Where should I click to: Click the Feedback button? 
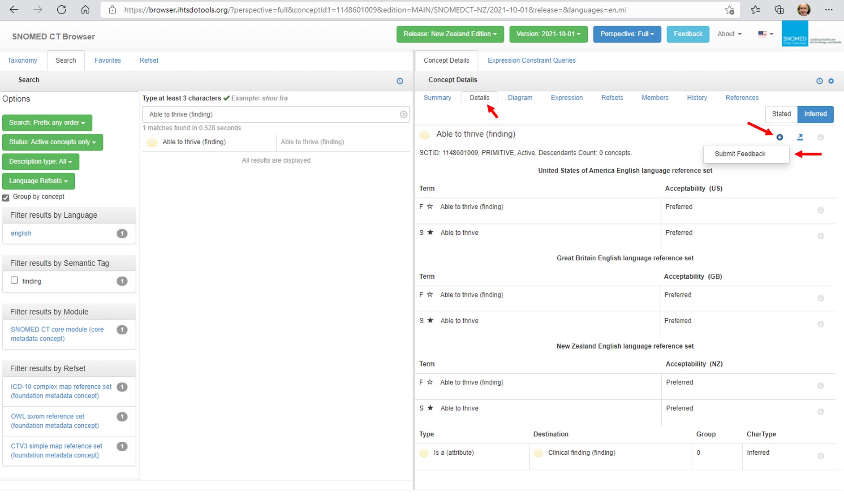(688, 34)
